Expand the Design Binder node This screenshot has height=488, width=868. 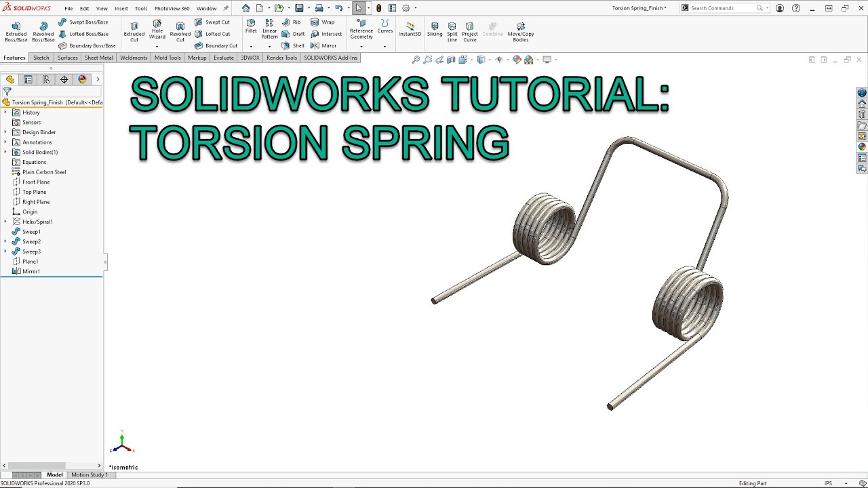tap(5, 132)
